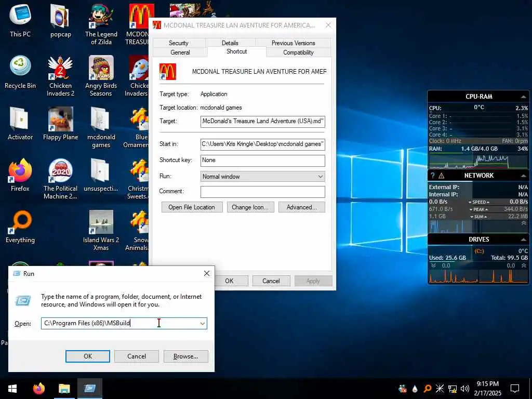Select The Political Machine 2020 shortcut
The height and width of the screenshot is (399, 532).
(60, 179)
